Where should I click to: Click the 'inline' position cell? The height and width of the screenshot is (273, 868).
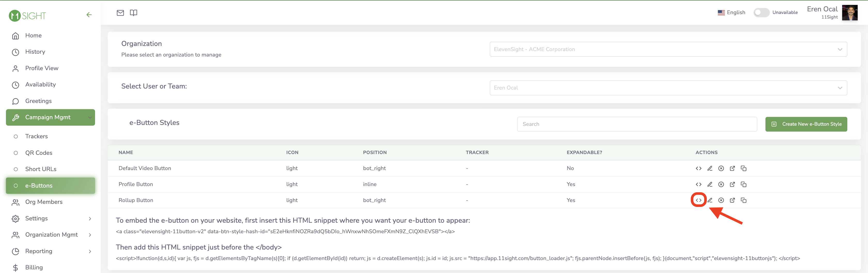pos(370,184)
